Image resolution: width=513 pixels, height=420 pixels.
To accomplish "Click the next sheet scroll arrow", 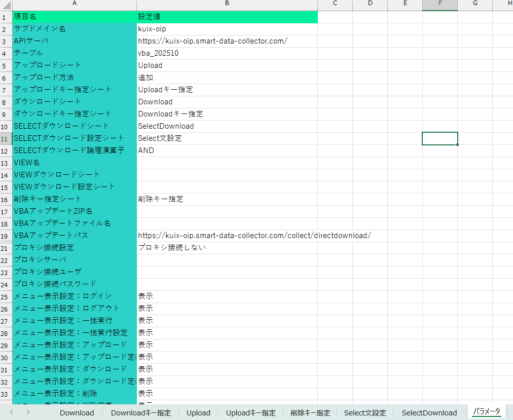I will (x=28, y=412).
